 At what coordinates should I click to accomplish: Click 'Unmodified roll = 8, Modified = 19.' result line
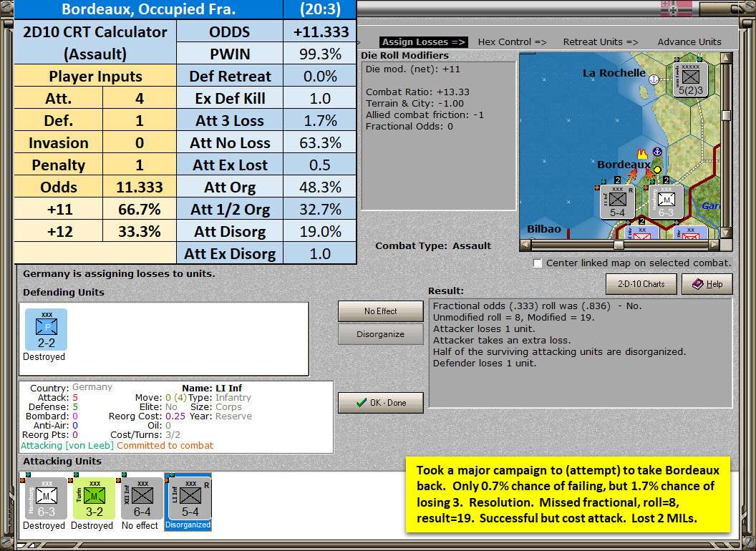coord(513,317)
